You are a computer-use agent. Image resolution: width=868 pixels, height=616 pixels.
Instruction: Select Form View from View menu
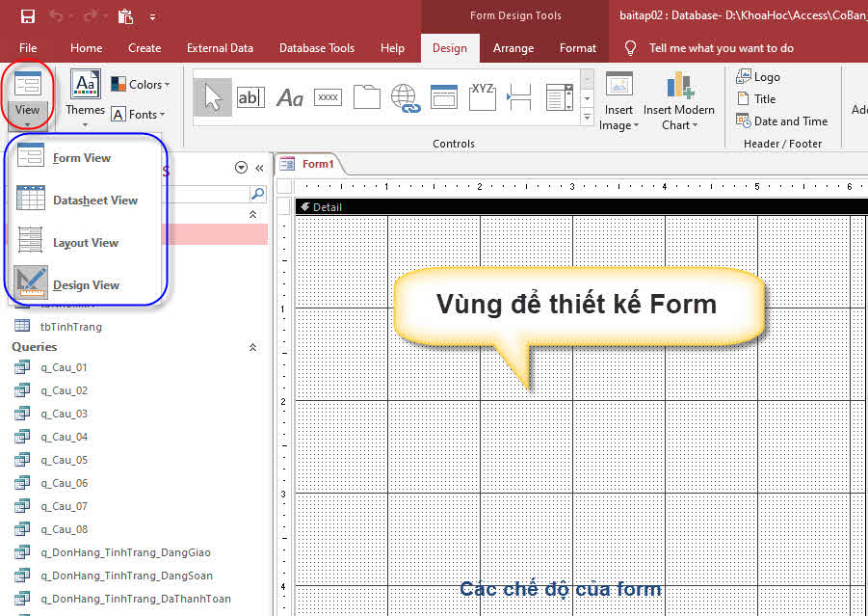pyautogui.click(x=85, y=157)
